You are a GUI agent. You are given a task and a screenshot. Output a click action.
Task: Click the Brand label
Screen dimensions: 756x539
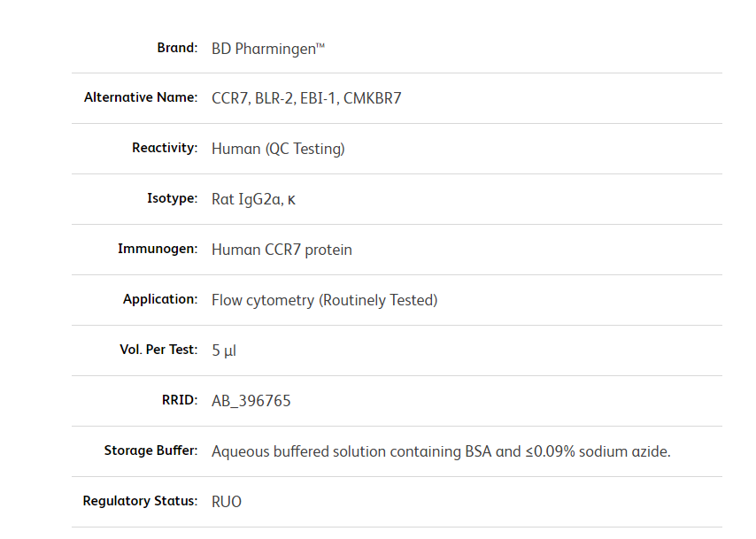(177, 48)
